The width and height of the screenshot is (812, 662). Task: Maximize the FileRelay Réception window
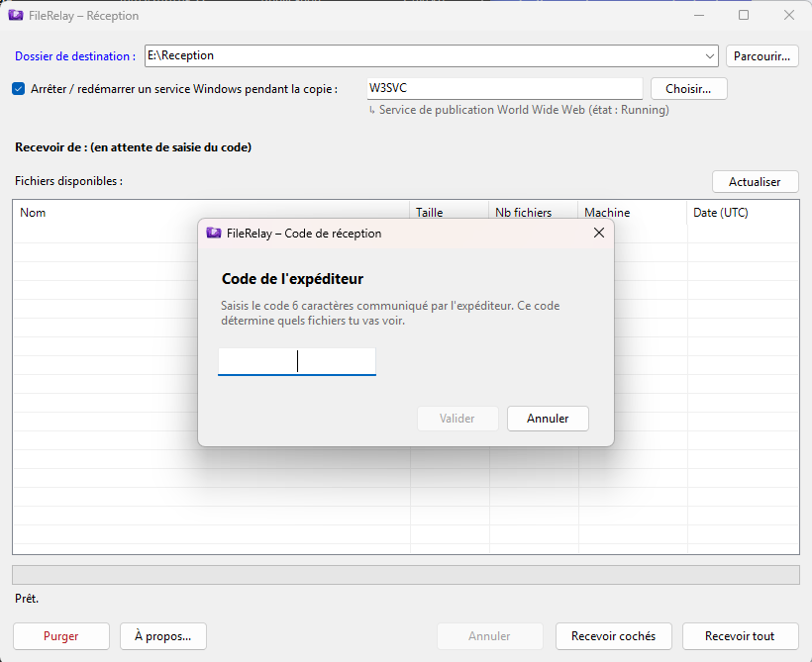[744, 15]
